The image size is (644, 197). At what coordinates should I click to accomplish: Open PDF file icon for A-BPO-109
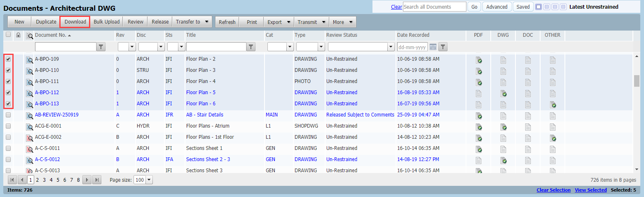(x=478, y=59)
